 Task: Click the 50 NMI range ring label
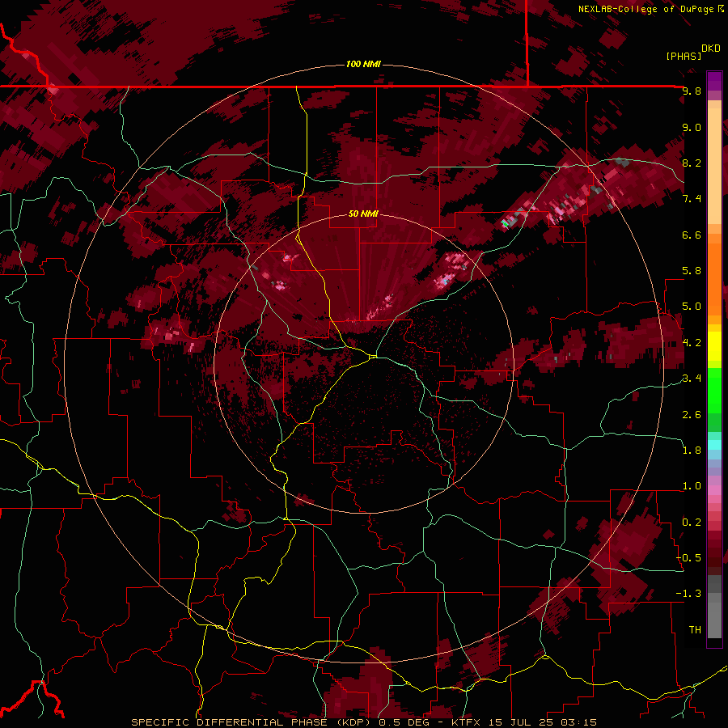[x=363, y=214]
